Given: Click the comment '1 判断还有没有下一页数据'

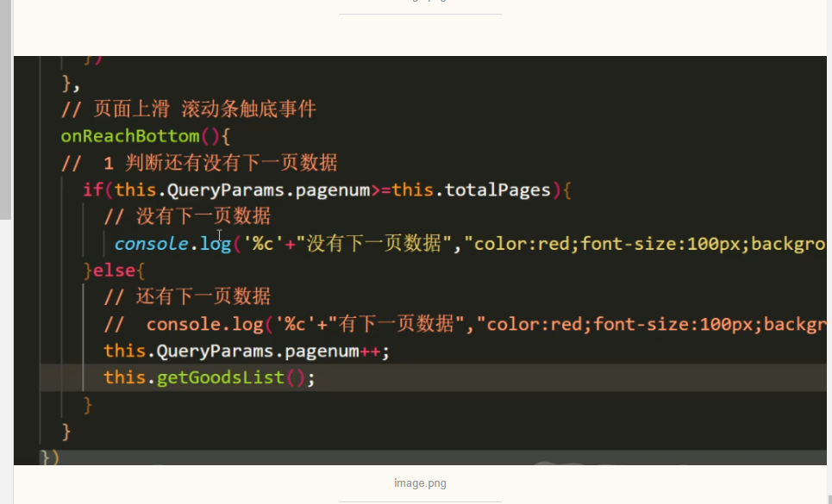Looking at the screenshot, I should click(199, 163).
